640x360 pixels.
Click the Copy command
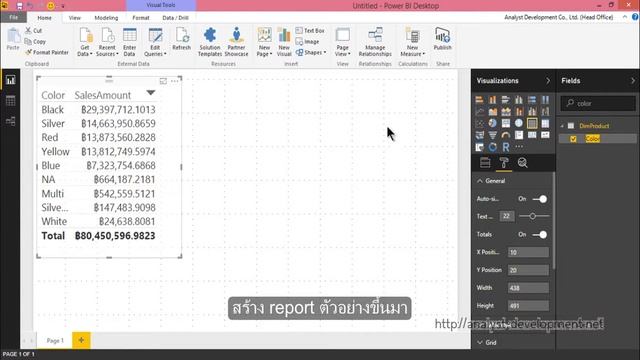[36, 42]
